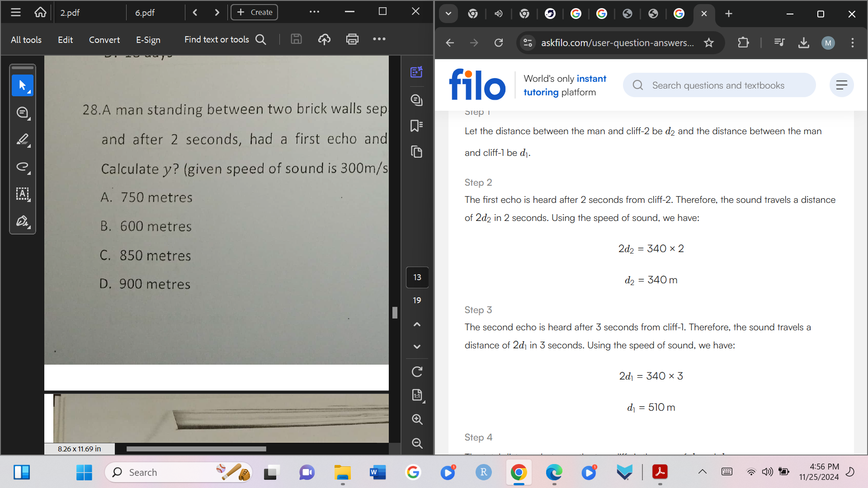Toggle the taskbar volume control
The height and width of the screenshot is (488, 868).
tap(767, 472)
